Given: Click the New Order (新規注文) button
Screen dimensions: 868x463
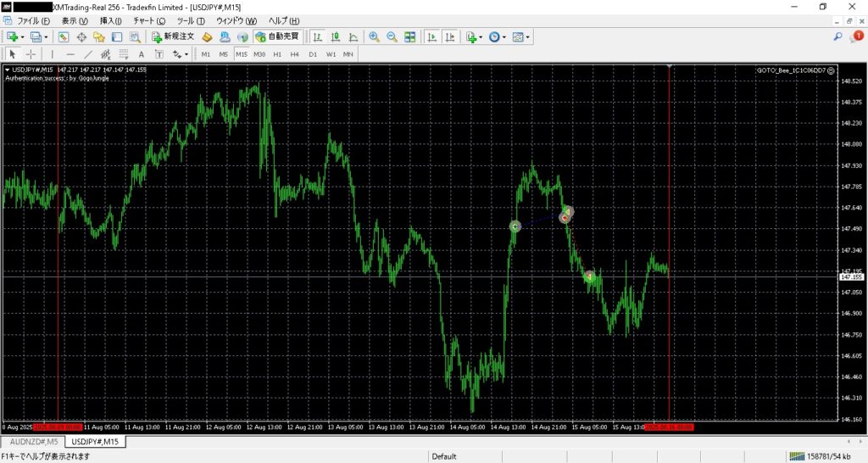Looking at the screenshot, I should coord(173,36).
